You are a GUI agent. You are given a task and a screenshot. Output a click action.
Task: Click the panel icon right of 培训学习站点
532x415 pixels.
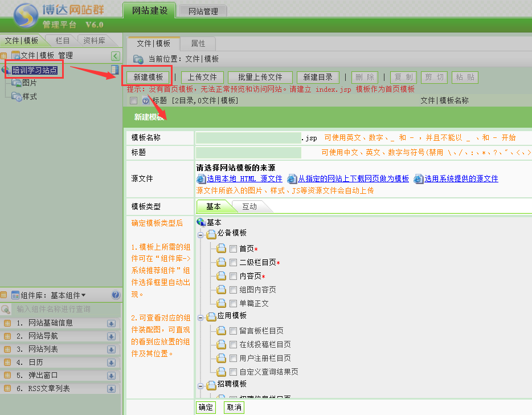(x=115, y=70)
